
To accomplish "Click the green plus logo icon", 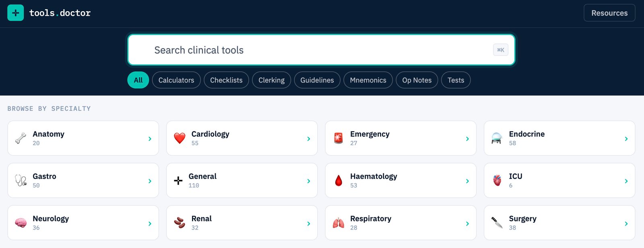I will coord(16,13).
